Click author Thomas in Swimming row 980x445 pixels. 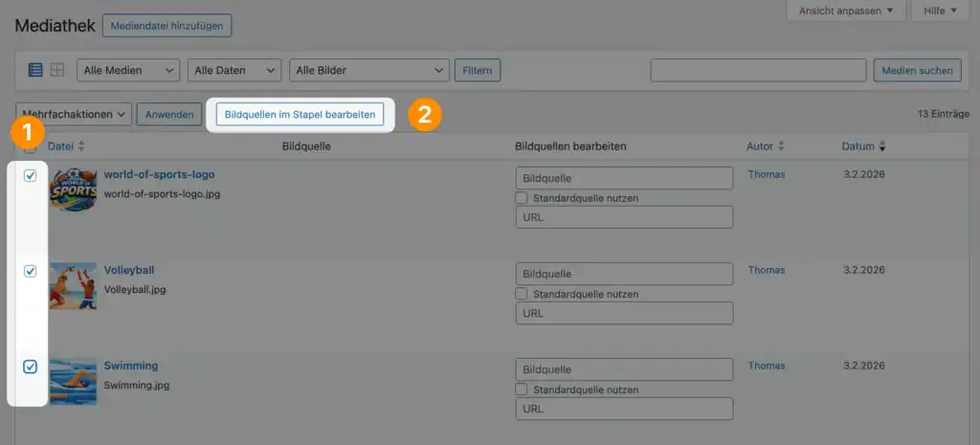[767, 366]
